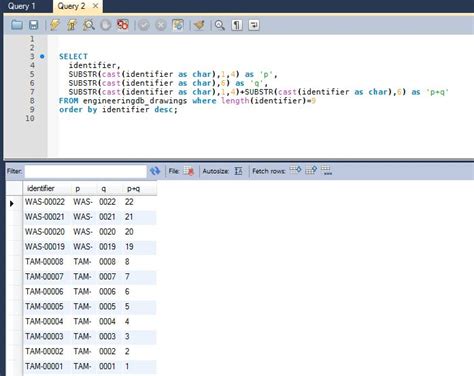This screenshot has width=474, height=376.
Task: Commit the transaction with the checkmark icon
Action: [144, 25]
